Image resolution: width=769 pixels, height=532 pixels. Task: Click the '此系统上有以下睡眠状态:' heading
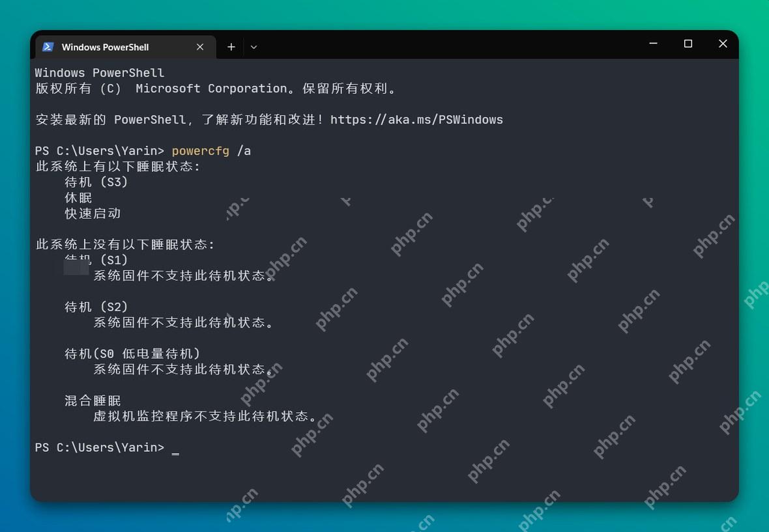(x=118, y=167)
